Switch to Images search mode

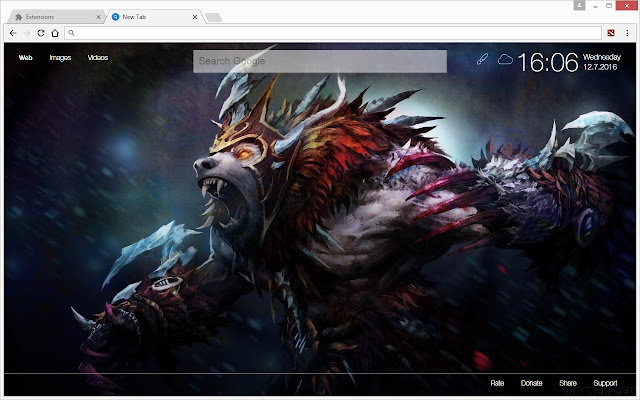tap(60, 58)
